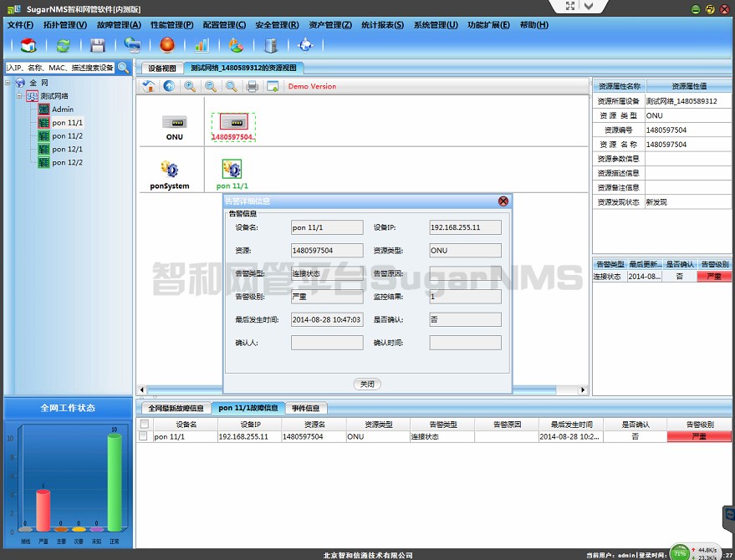Switch to the 设备视图 tab
The width and height of the screenshot is (735, 560).
[162, 69]
